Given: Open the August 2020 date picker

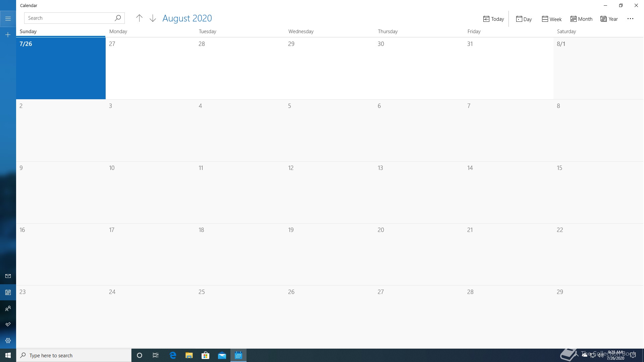Looking at the screenshot, I should 187,18.
